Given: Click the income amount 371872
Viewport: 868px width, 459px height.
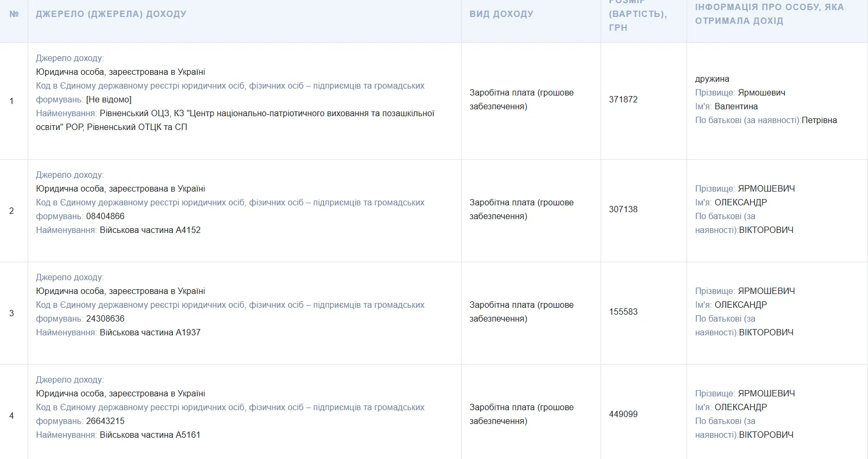Looking at the screenshot, I should [x=623, y=99].
